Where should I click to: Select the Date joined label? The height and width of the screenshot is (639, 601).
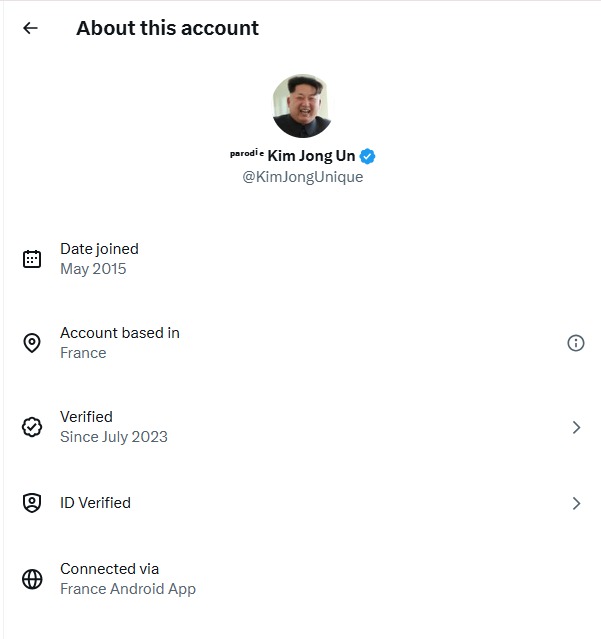(x=99, y=249)
